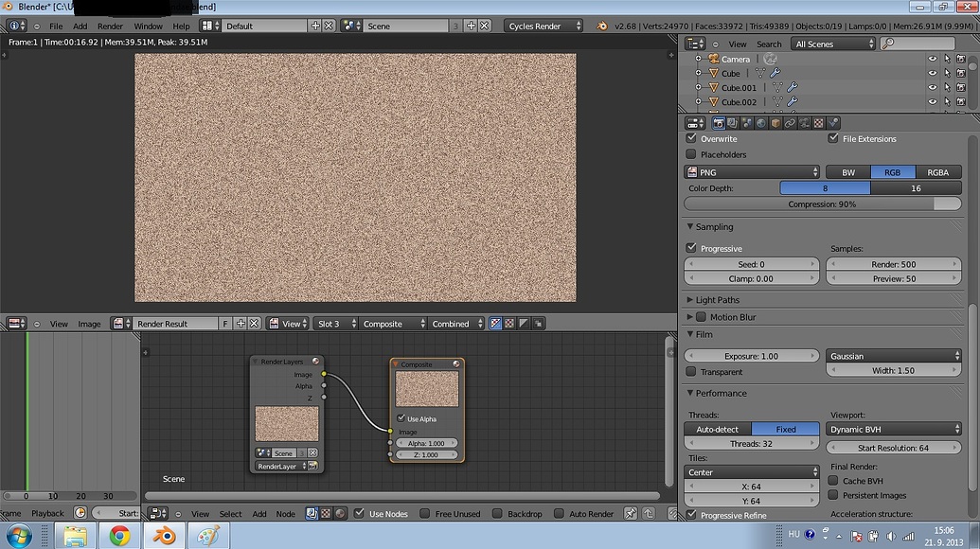The image size is (980, 549).
Task: Switch threads mode to Auto-detect
Action: (718, 429)
